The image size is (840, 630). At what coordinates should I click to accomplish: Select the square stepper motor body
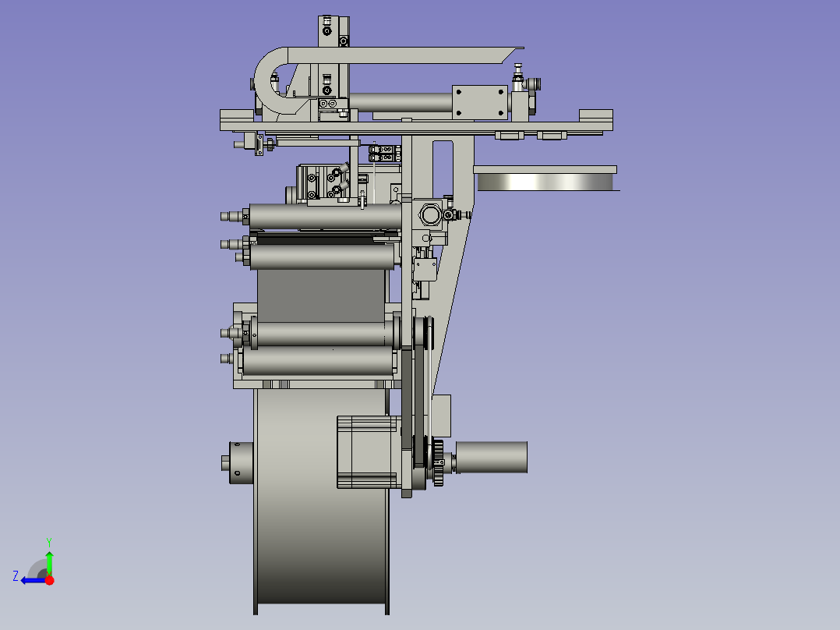point(369,452)
